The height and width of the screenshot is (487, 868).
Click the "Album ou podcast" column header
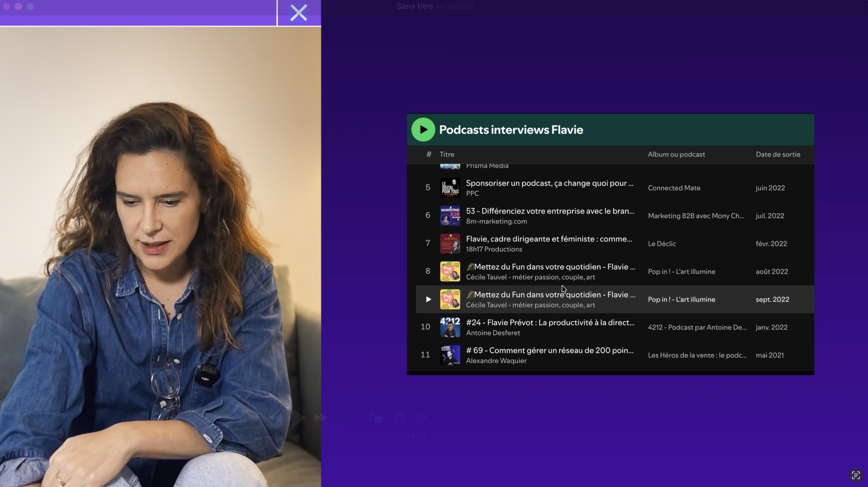click(x=676, y=154)
